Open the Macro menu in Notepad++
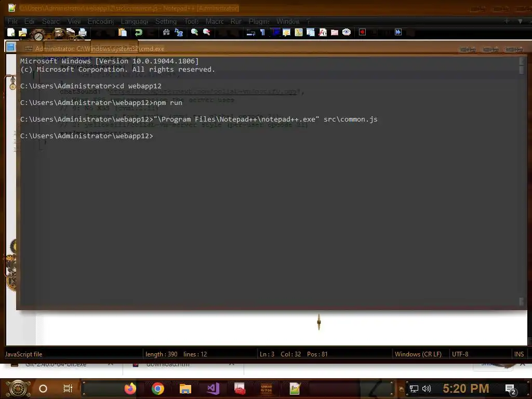532x399 pixels. coord(215,21)
